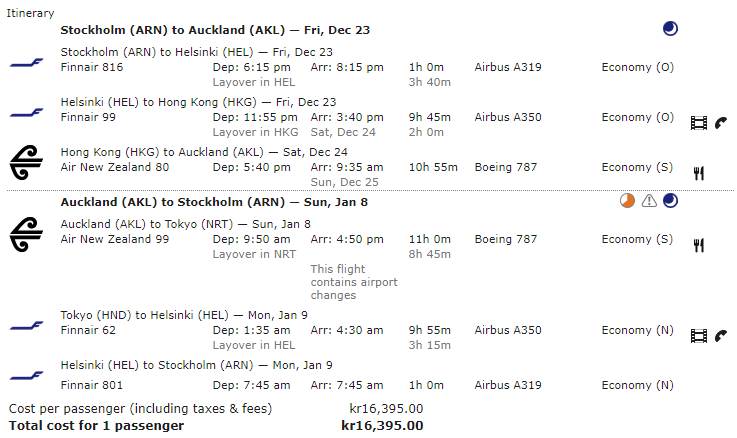Click the total cost kr16,395.00 amount
The height and width of the screenshot is (438, 737).
(382, 425)
